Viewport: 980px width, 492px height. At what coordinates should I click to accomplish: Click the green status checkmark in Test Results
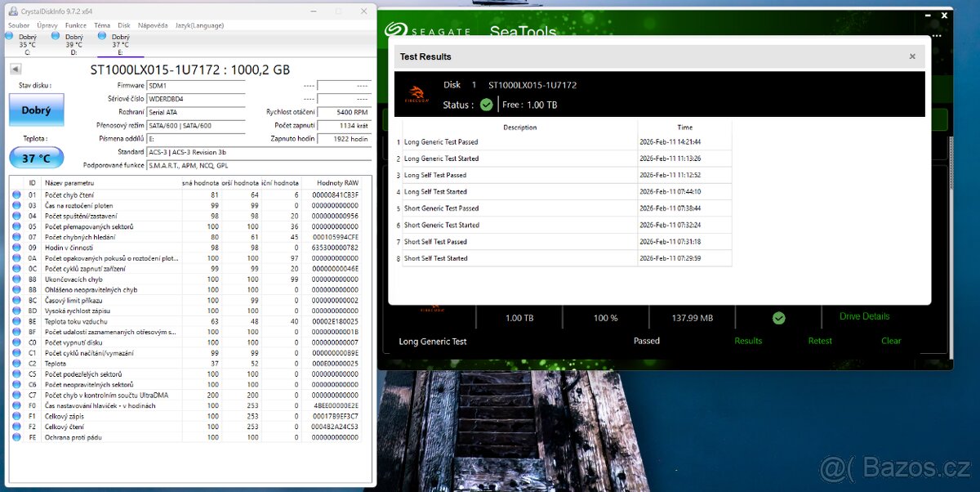(487, 105)
